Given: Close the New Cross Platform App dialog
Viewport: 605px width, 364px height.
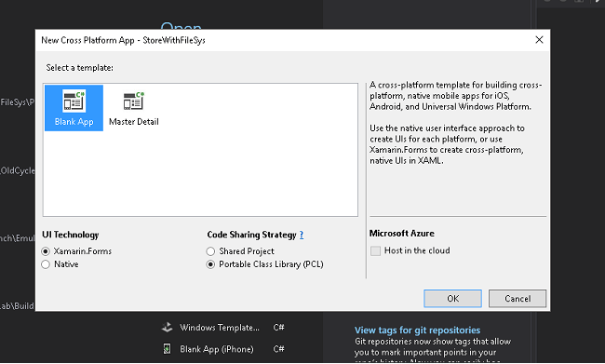Looking at the screenshot, I should [x=540, y=40].
